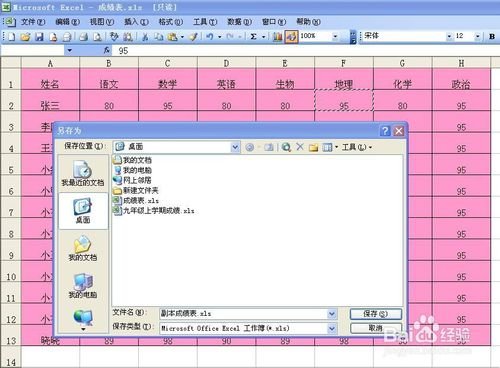Click the Chart Wizard icon
Screen dimensions: 500x368
[x=277, y=37]
